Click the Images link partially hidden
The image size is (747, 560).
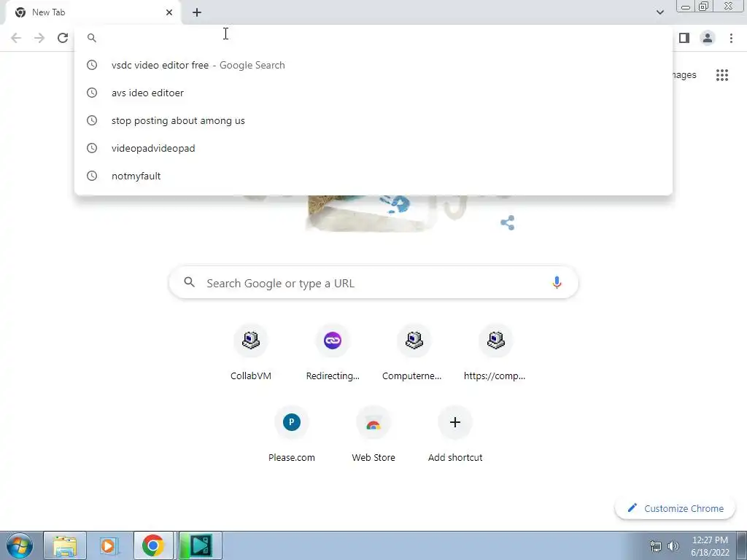(x=684, y=75)
